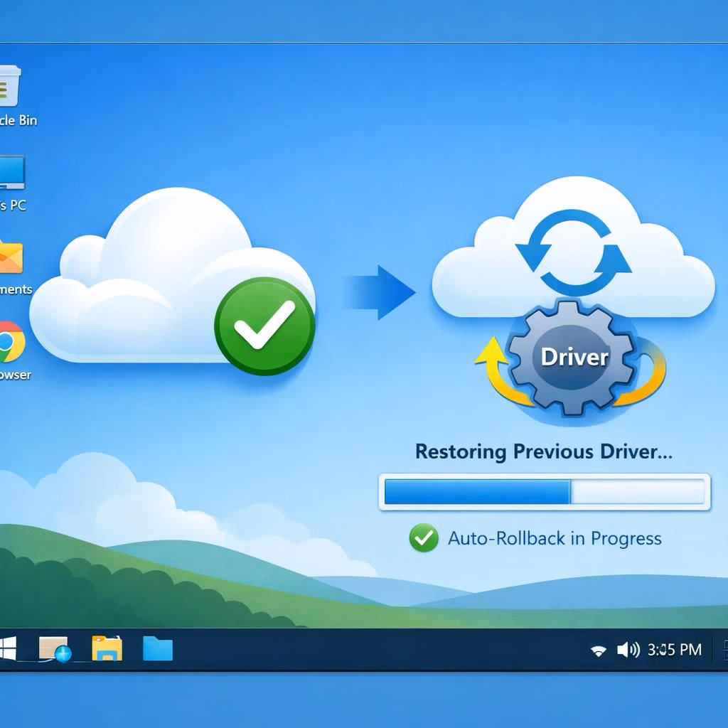Open the blue folder taskbar icon
This screenshot has width=728, height=728.
(x=158, y=648)
